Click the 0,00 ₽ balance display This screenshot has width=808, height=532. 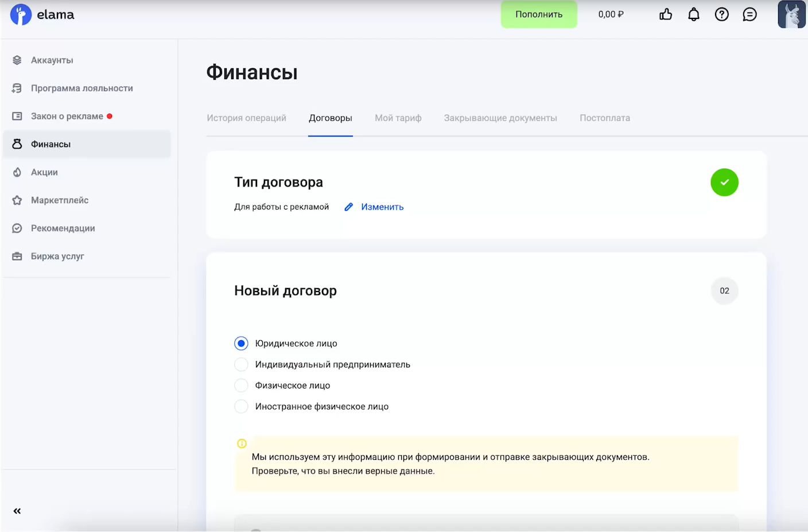point(610,14)
